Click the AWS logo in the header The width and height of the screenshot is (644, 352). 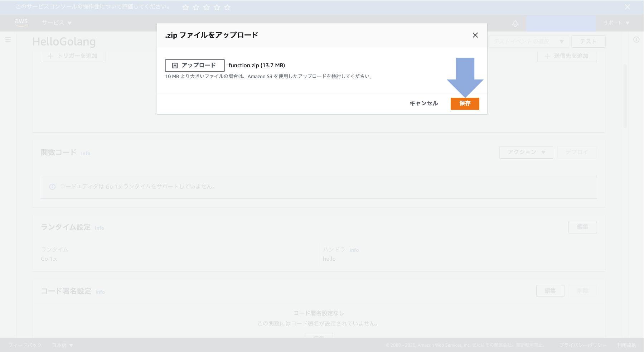pyautogui.click(x=21, y=23)
